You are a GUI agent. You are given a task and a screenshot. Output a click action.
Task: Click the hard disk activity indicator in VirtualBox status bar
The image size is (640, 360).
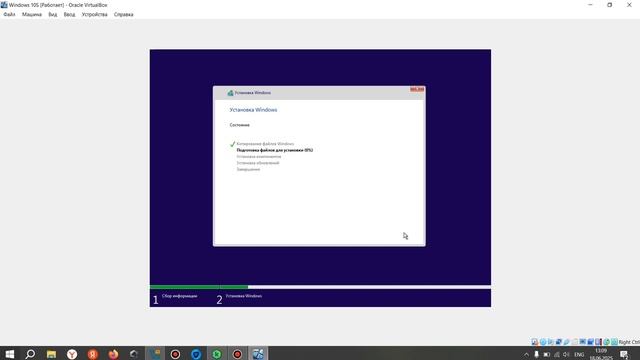534,342
